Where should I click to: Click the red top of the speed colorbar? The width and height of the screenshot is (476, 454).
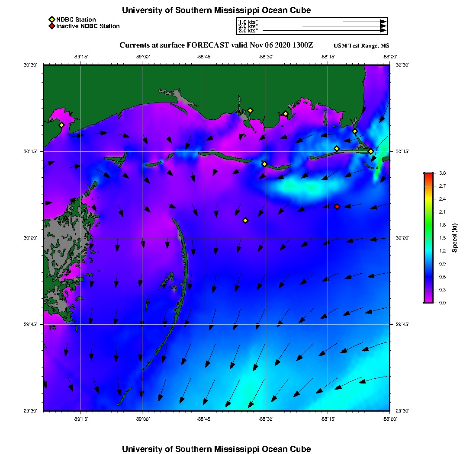429,175
